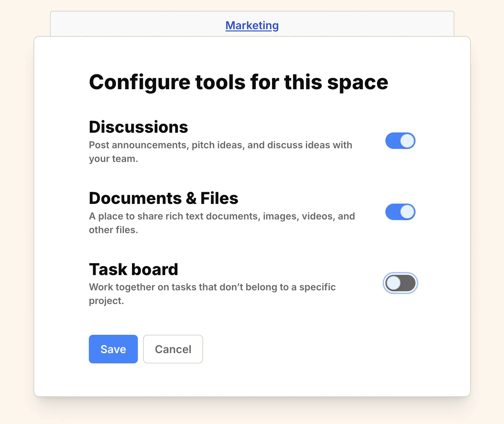Screen dimensions: 504x424
Task: Click the Task board description text
Action: [212, 293]
